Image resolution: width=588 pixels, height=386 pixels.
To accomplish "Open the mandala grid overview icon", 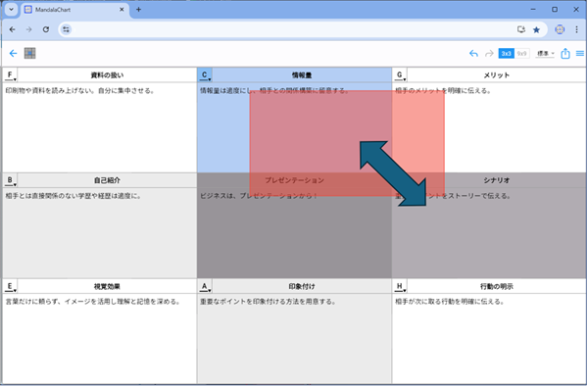I will tap(30, 53).
